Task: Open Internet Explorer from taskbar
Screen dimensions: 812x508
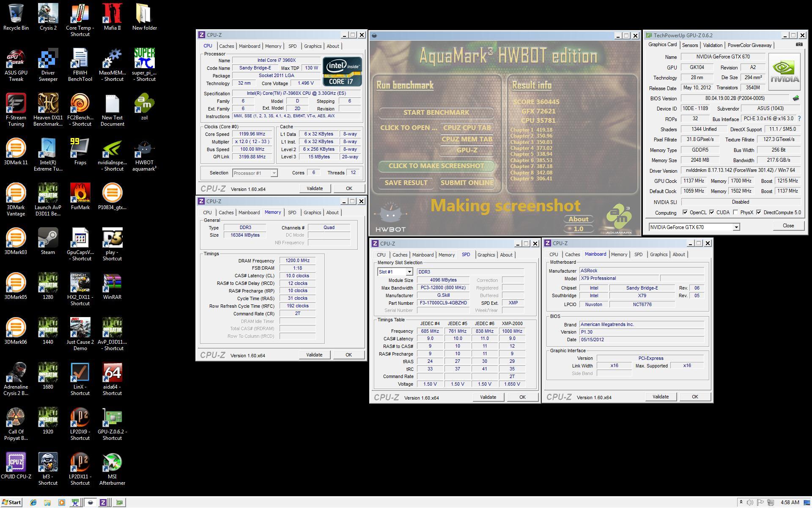Action: (x=34, y=502)
